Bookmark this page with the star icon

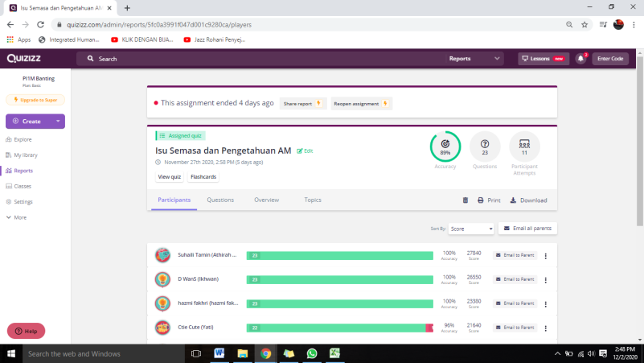pyautogui.click(x=585, y=25)
